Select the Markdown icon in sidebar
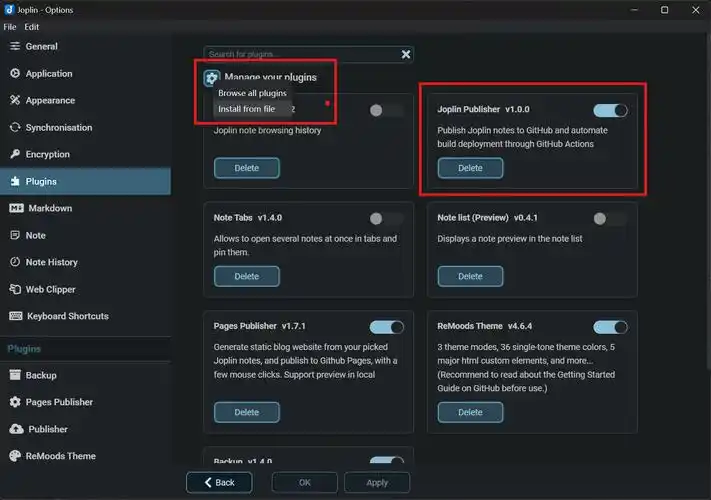Image resolution: width=711 pixels, height=500 pixels. tap(16, 209)
